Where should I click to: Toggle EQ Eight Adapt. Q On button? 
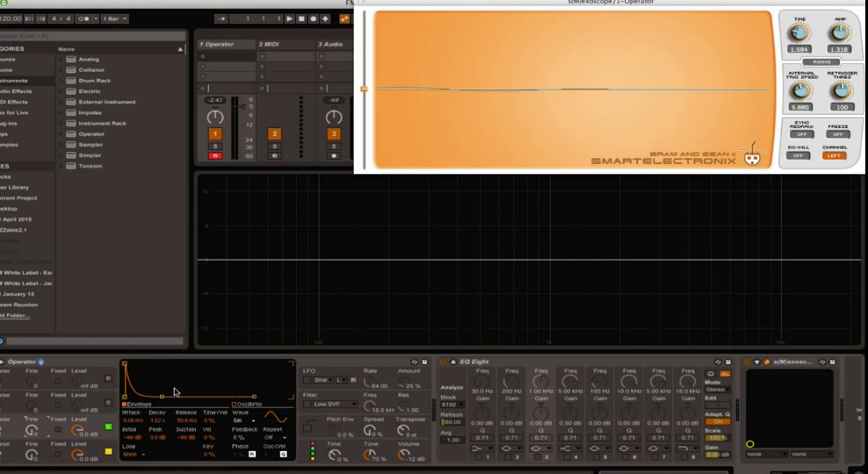coord(718,421)
